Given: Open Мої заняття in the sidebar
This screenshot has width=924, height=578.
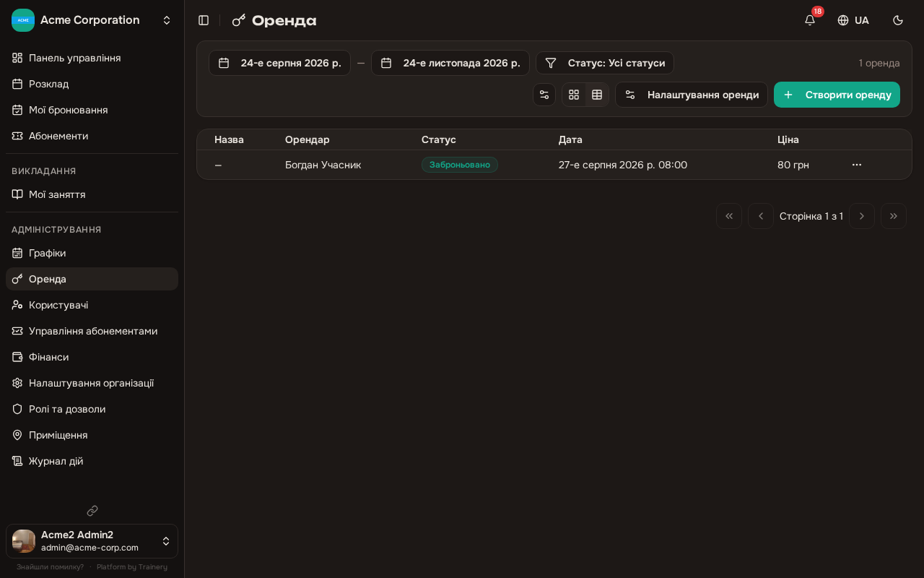Looking at the screenshot, I should tap(92, 194).
